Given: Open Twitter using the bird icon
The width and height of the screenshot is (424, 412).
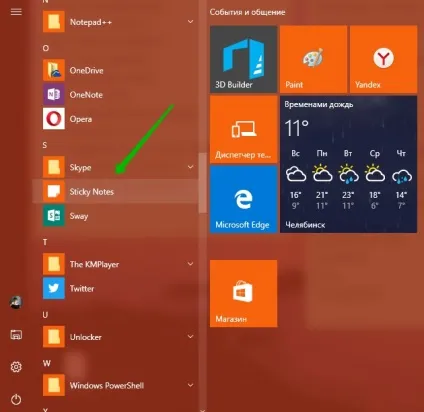Looking at the screenshot, I should 54,288.
